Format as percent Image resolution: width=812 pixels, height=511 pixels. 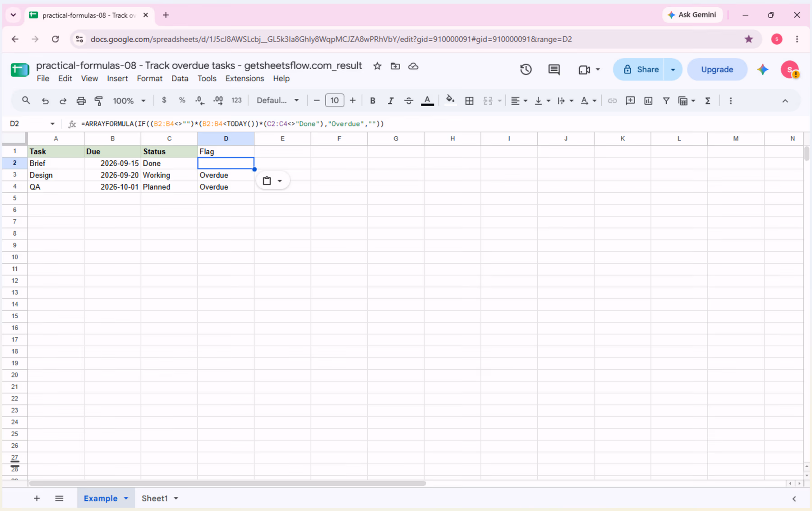point(182,100)
